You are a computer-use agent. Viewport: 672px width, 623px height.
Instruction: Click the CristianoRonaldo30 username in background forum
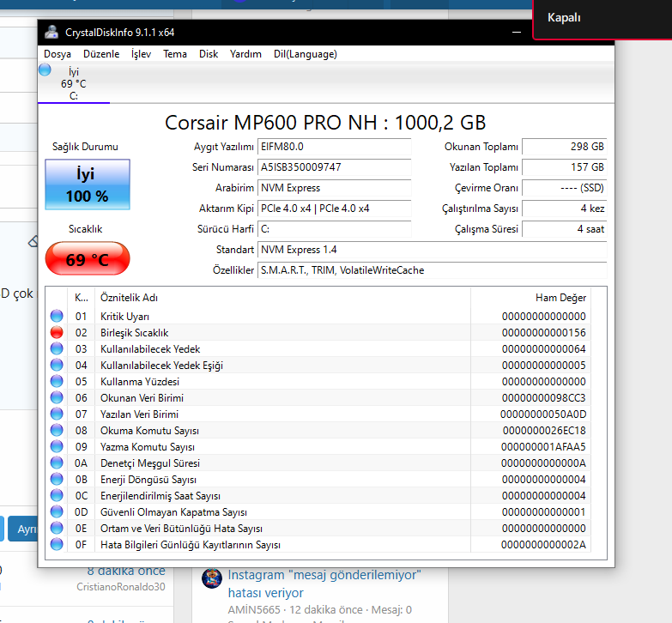(x=120, y=587)
